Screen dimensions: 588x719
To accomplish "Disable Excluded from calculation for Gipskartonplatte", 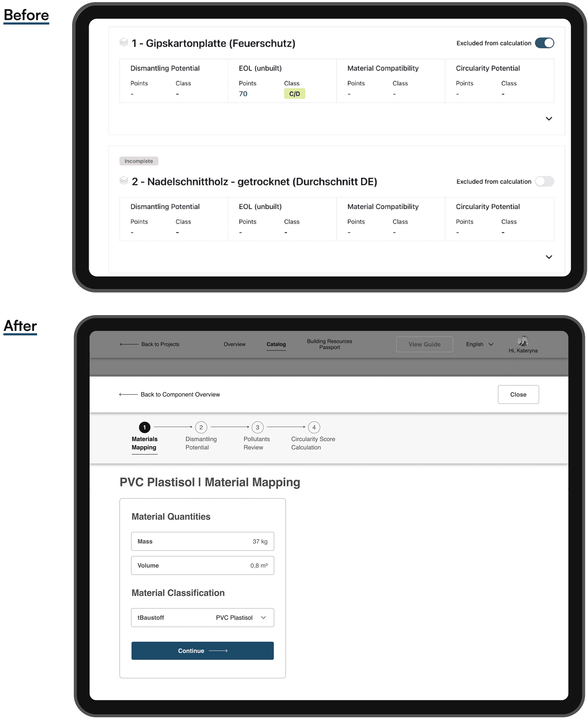I will [544, 43].
